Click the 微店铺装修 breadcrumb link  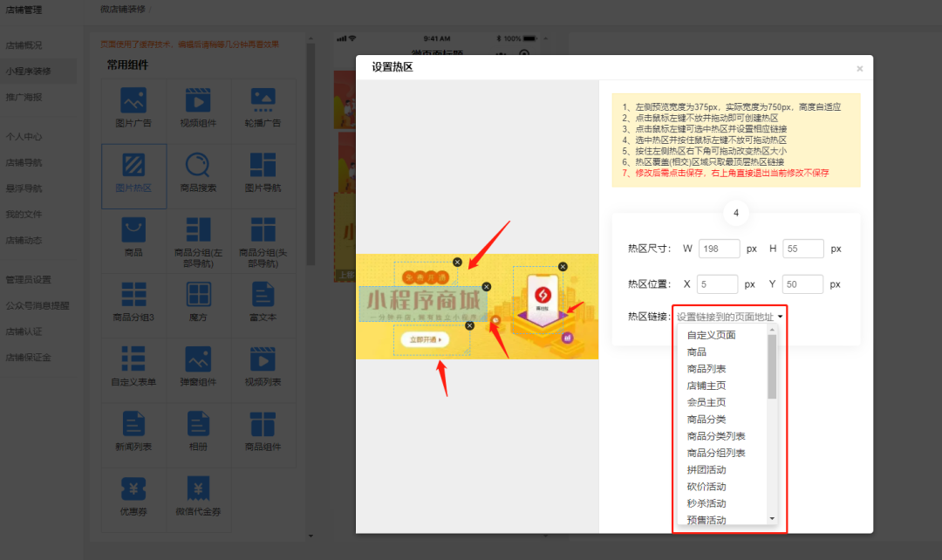click(123, 9)
